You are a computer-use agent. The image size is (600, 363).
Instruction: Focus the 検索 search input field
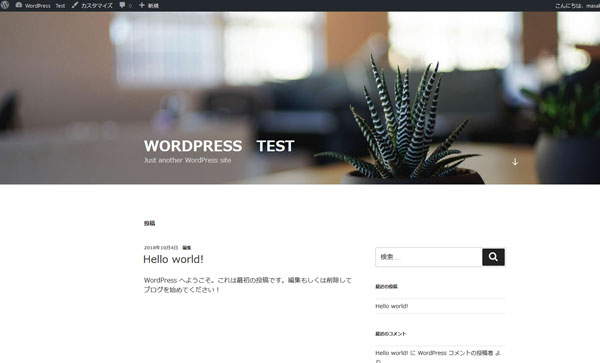(429, 257)
